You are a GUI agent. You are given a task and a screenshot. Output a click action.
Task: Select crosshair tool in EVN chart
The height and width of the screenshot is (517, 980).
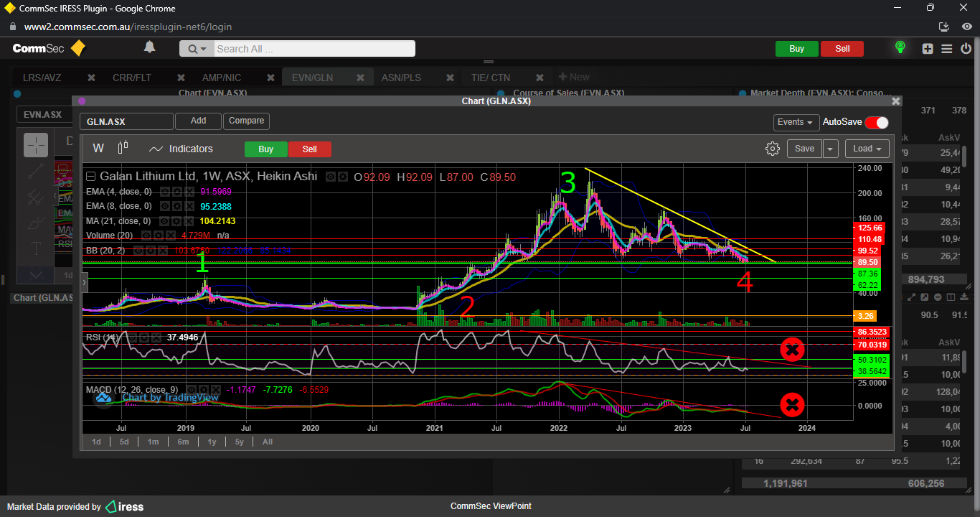[x=36, y=145]
